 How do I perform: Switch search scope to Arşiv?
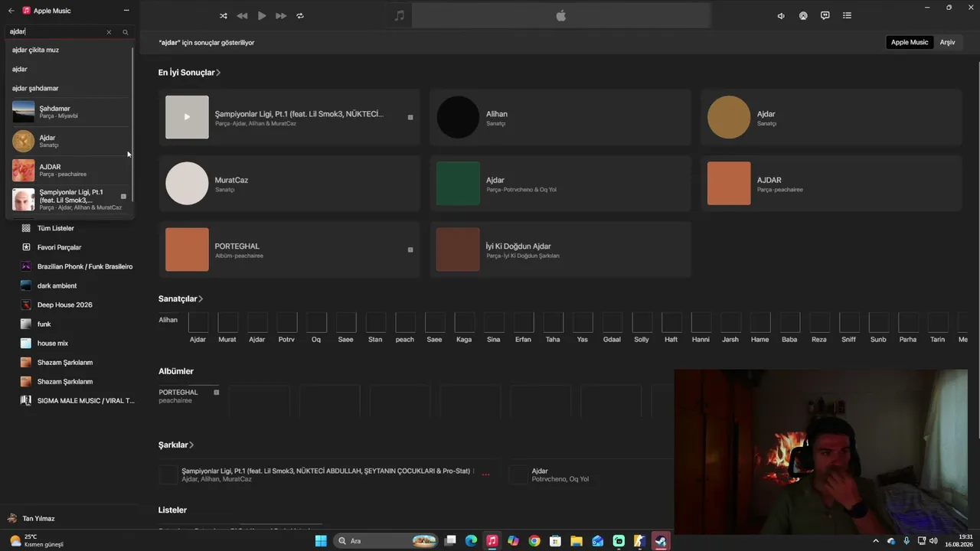coord(948,42)
